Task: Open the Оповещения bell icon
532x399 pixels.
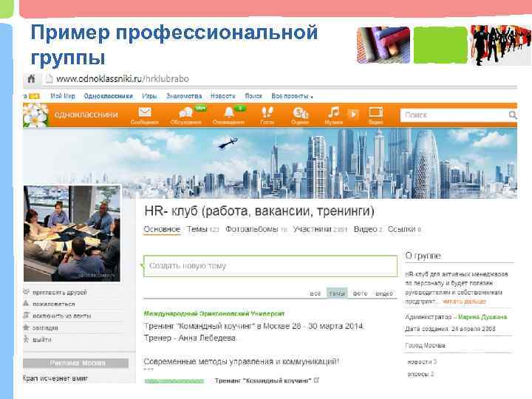Action: pyautogui.click(x=229, y=112)
